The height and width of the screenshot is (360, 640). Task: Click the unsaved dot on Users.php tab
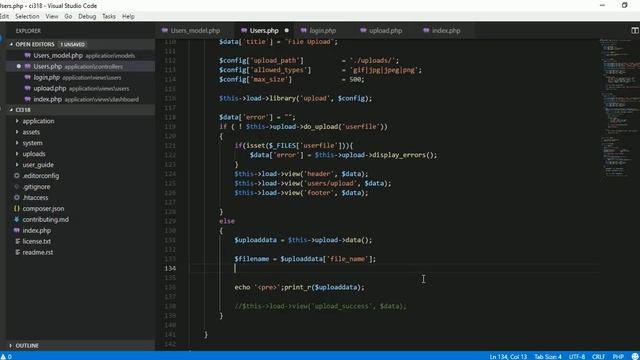287,31
